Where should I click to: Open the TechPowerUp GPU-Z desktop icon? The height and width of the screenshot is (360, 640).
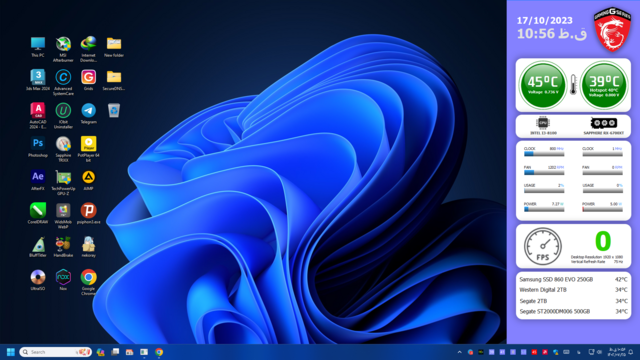[x=63, y=182]
